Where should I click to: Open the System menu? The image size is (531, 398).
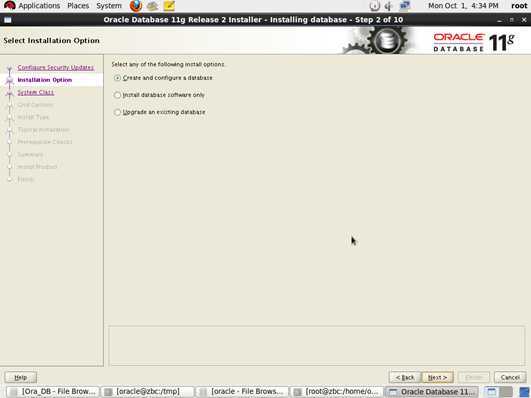[x=109, y=6]
